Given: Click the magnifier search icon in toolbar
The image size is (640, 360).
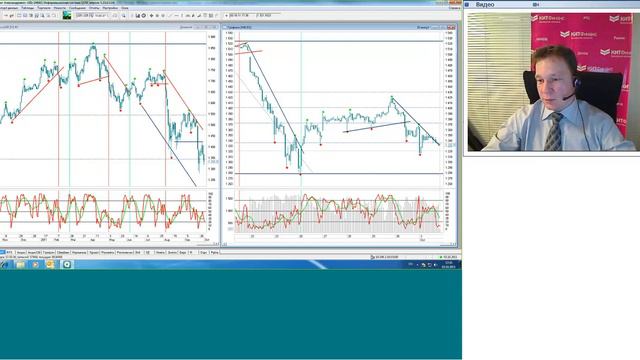Looking at the screenshot, I should point(124,16).
